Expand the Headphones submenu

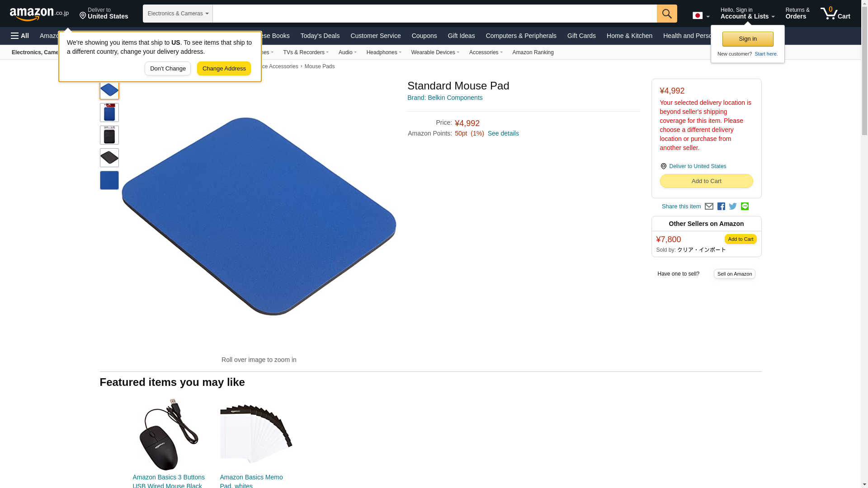[x=384, y=52]
